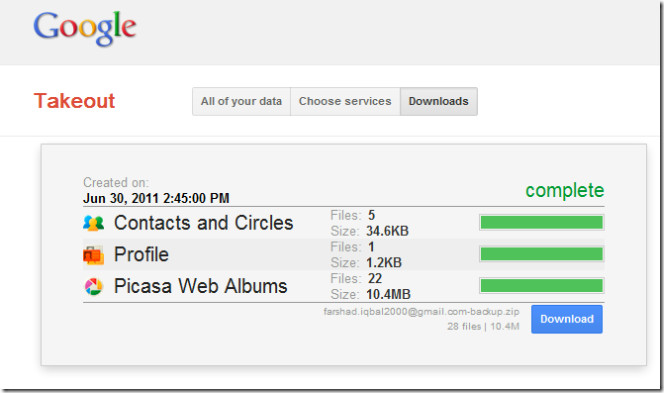The width and height of the screenshot is (664, 393).
Task: Click the 10.4MB size value
Action: coord(388,294)
